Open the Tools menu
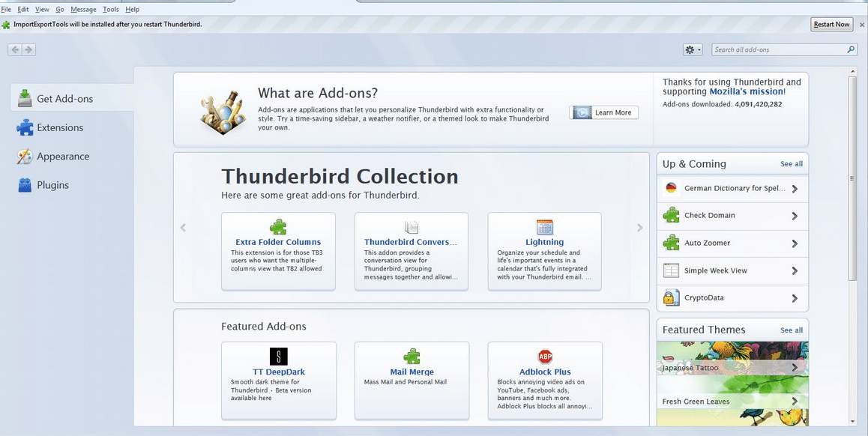 (111, 10)
